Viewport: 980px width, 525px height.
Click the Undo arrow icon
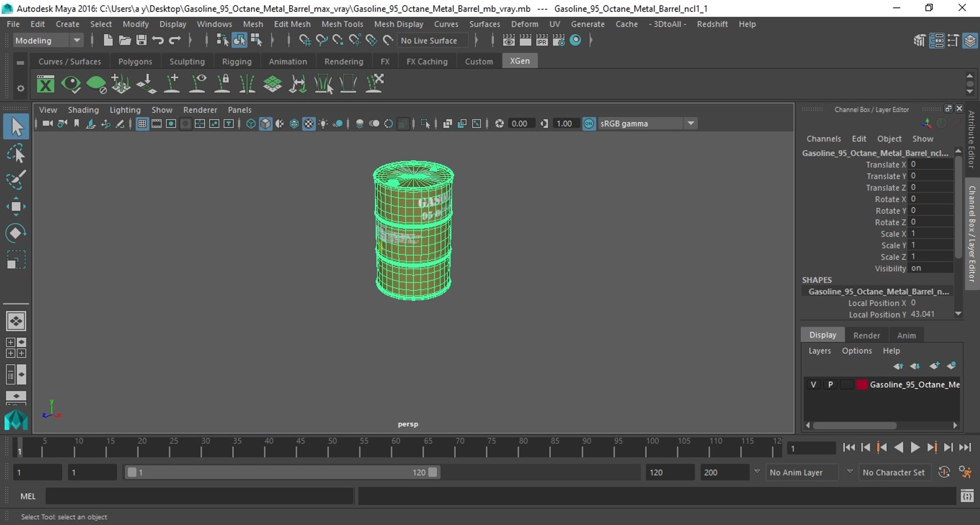tap(158, 40)
